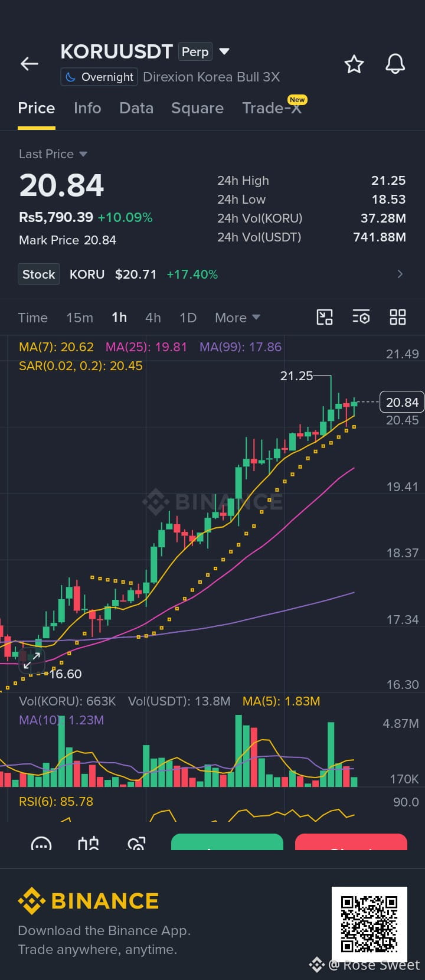Tap the green buy button
The image size is (425, 980).
pos(227,842)
